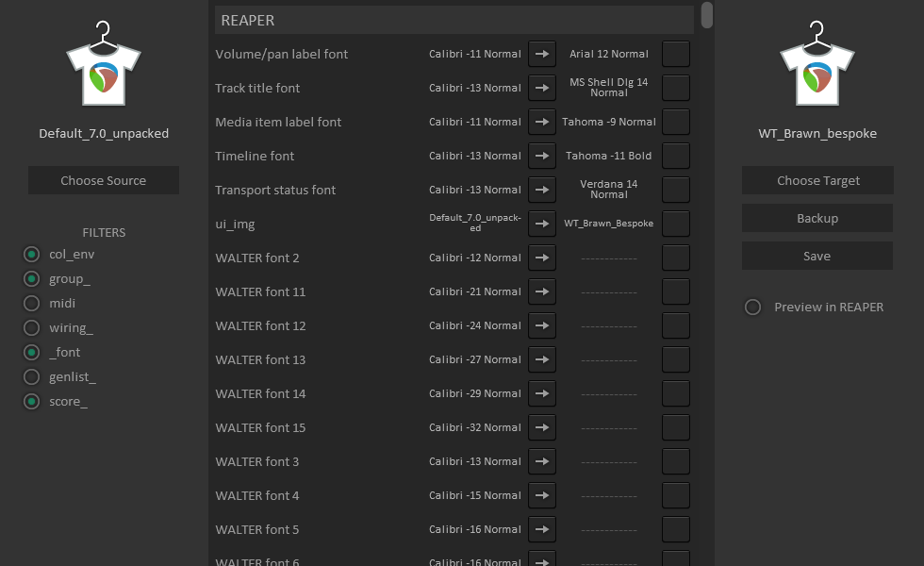
Task: Click the transfer arrow for Track title font
Action: (x=542, y=88)
